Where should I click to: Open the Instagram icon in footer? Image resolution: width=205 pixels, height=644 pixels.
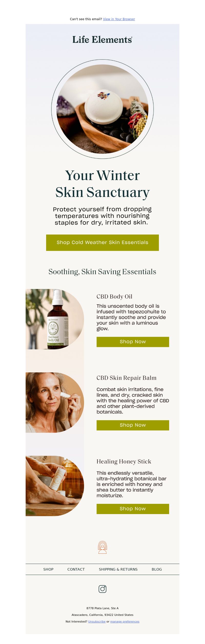tap(102, 589)
